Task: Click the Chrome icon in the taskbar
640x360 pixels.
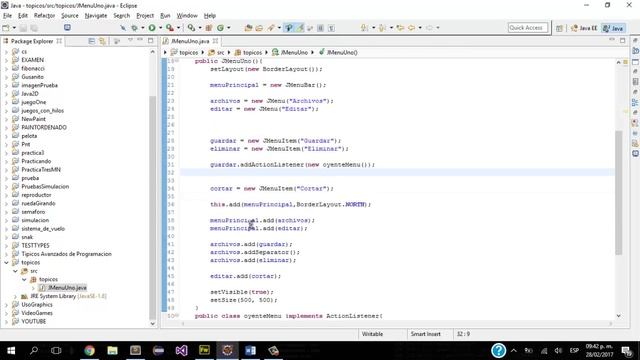Action: (x=89, y=350)
